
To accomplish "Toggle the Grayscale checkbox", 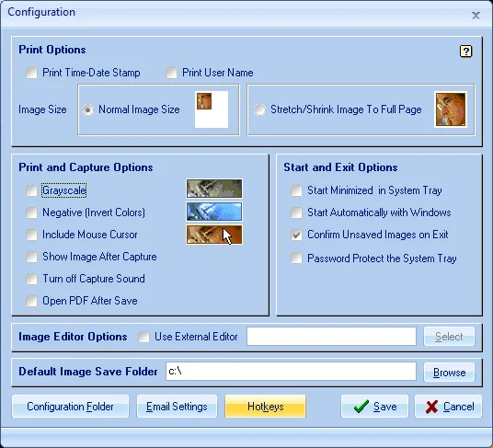I will pos(32,190).
